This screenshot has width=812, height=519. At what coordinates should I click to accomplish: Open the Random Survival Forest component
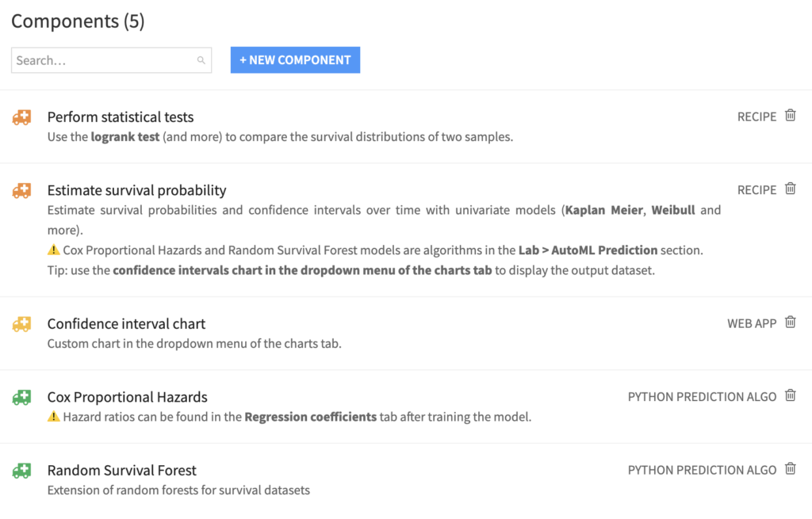point(121,470)
